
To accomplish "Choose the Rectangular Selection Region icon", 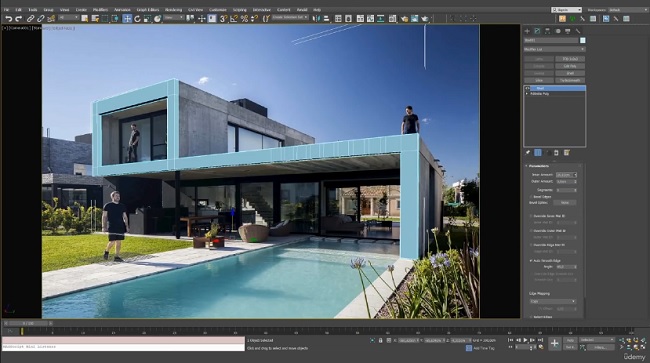I will 105,19.
